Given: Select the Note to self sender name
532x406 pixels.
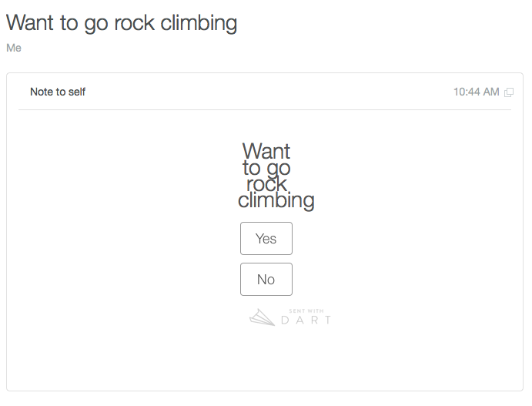Looking at the screenshot, I should (58, 92).
